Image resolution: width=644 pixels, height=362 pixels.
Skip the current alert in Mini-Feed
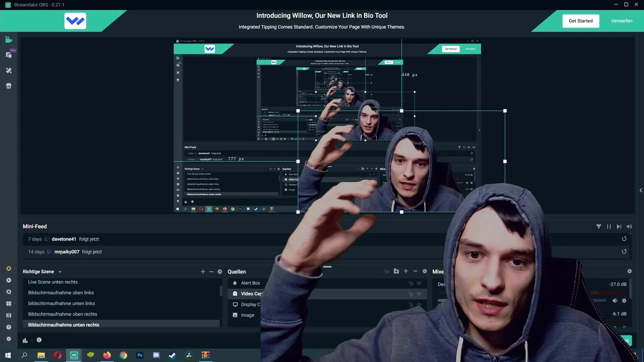619,227
